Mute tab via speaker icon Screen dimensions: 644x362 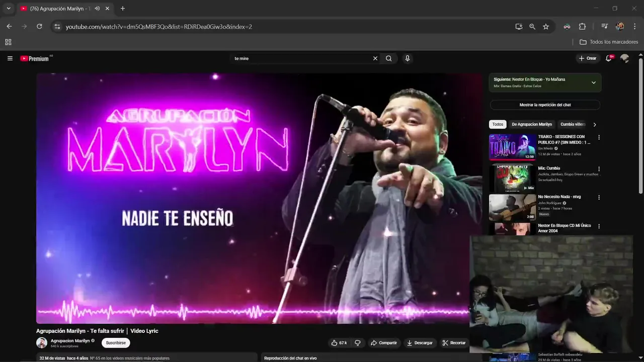(x=97, y=9)
